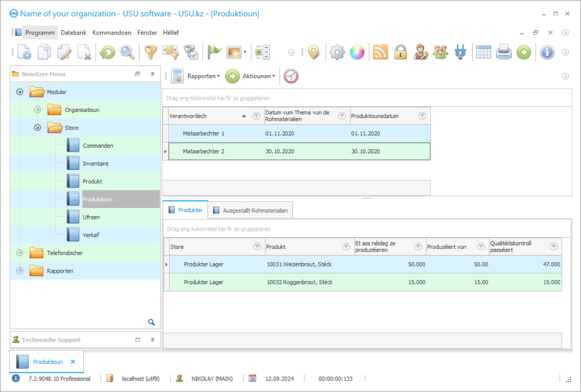Click the single user with key icon

pyautogui.click(x=421, y=52)
